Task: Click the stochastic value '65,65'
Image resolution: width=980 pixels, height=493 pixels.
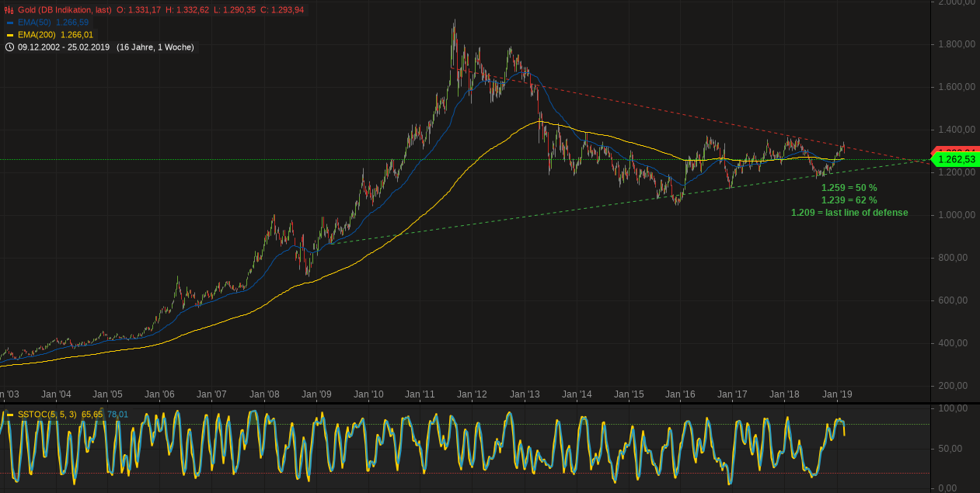Action: tap(92, 415)
